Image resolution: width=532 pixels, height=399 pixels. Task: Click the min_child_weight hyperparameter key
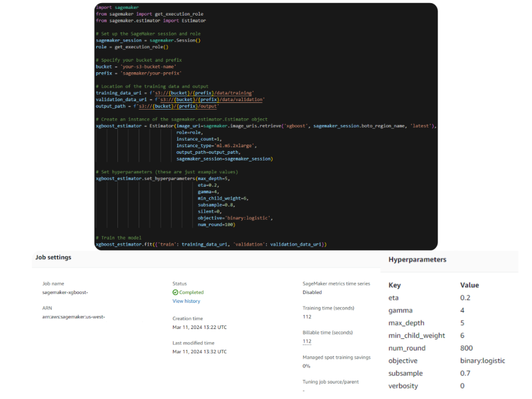click(417, 336)
